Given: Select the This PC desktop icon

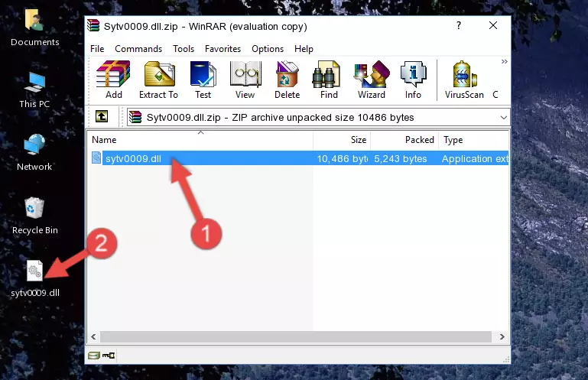Looking at the screenshot, I should pos(34,91).
